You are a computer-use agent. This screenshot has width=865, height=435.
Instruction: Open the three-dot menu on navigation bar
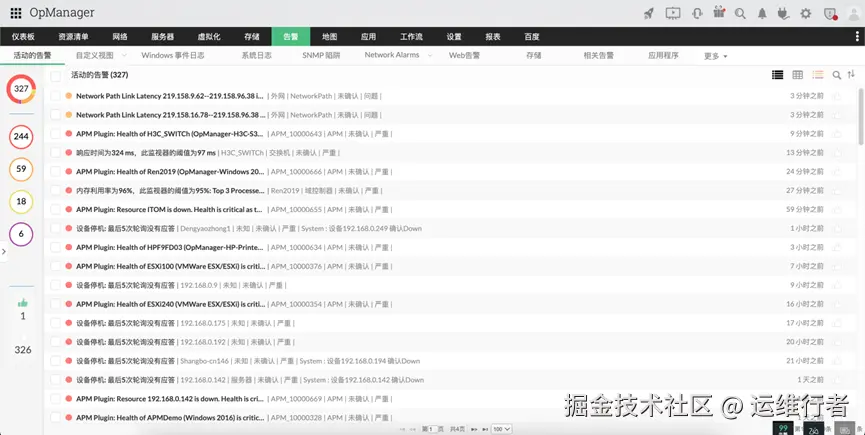click(857, 36)
